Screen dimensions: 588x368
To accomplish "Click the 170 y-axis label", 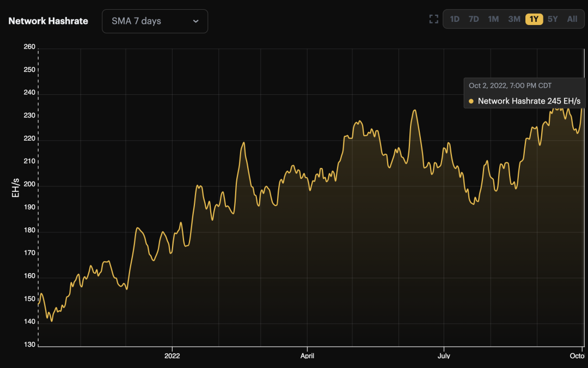I will (29, 253).
